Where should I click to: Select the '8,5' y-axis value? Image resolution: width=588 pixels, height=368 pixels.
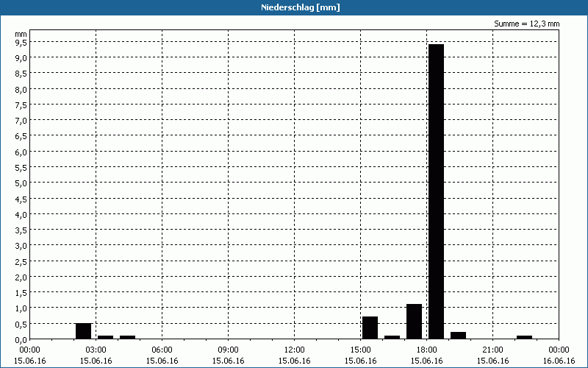[21, 74]
